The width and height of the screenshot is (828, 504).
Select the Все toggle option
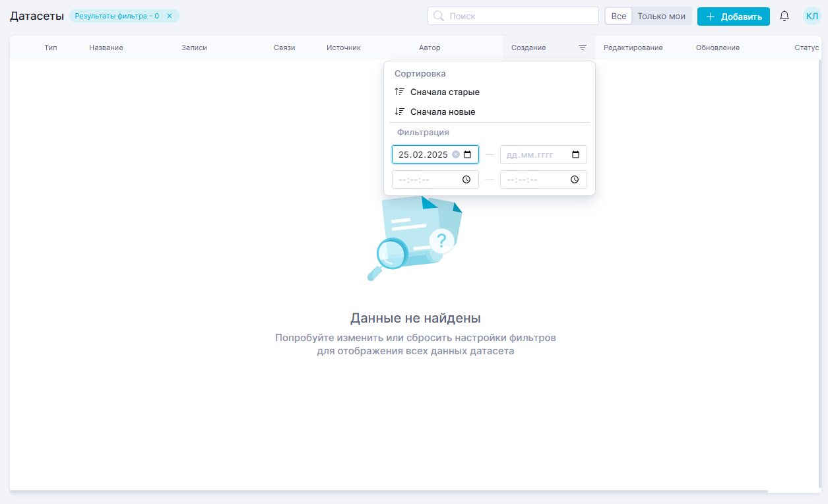[619, 16]
